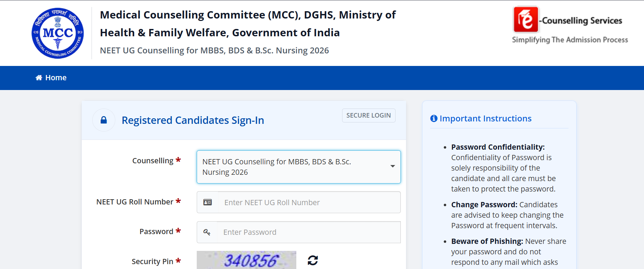The height and width of the screenshot is (269, 644).
Task: Click the Registered Candidates Sign-In heading
Action: click(193, 120)
